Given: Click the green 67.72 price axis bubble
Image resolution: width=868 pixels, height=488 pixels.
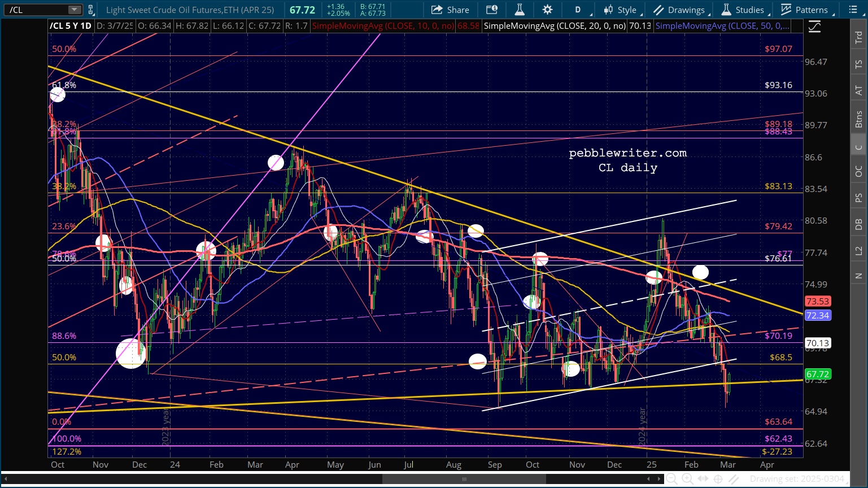Looking at the screenshot, I should pyautogui.click(x=818, y=374).
